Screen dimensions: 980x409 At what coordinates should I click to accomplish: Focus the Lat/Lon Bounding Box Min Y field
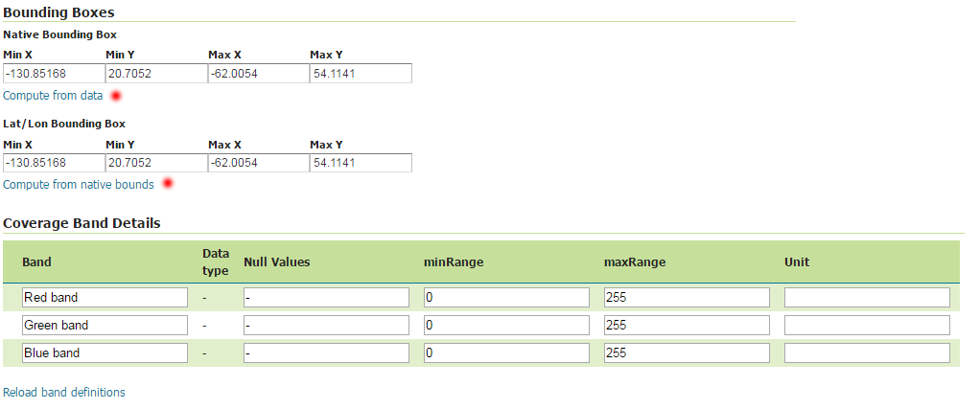click(x=157, y=163)
